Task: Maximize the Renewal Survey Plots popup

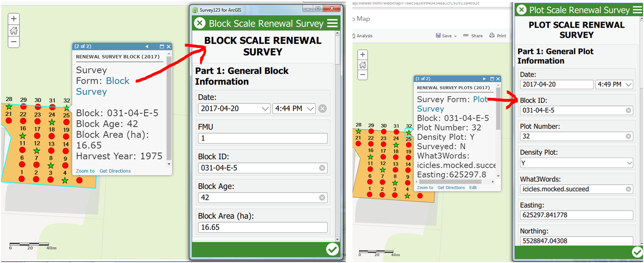Action: point(492,79)
